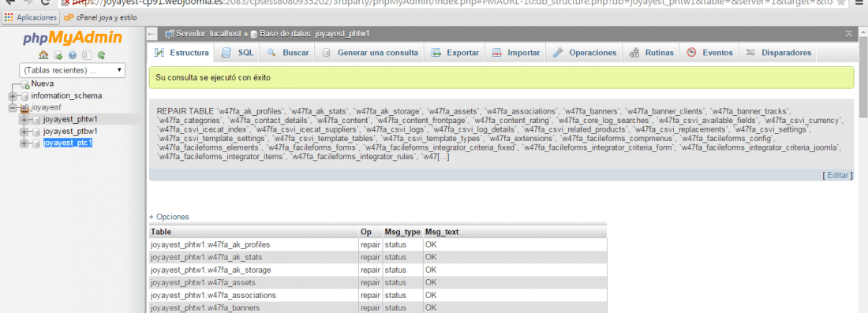
Task: Expand the Opciones section
Action: click(x=169, y=217)
